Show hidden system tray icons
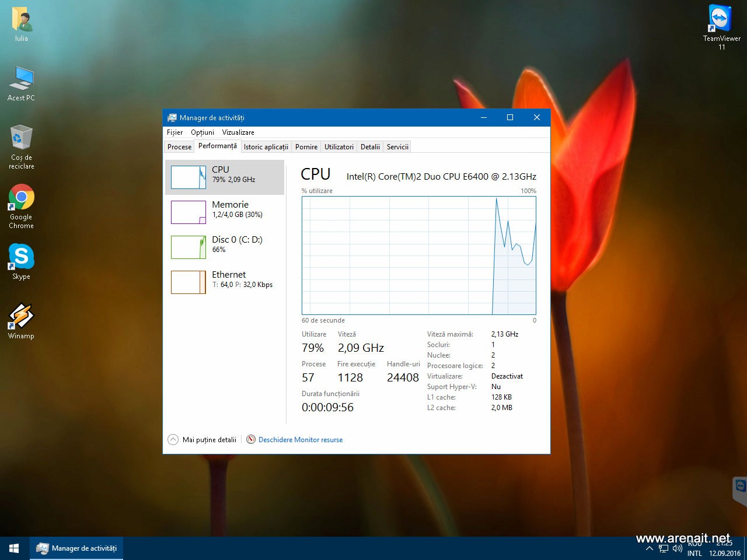 (649, 548)
